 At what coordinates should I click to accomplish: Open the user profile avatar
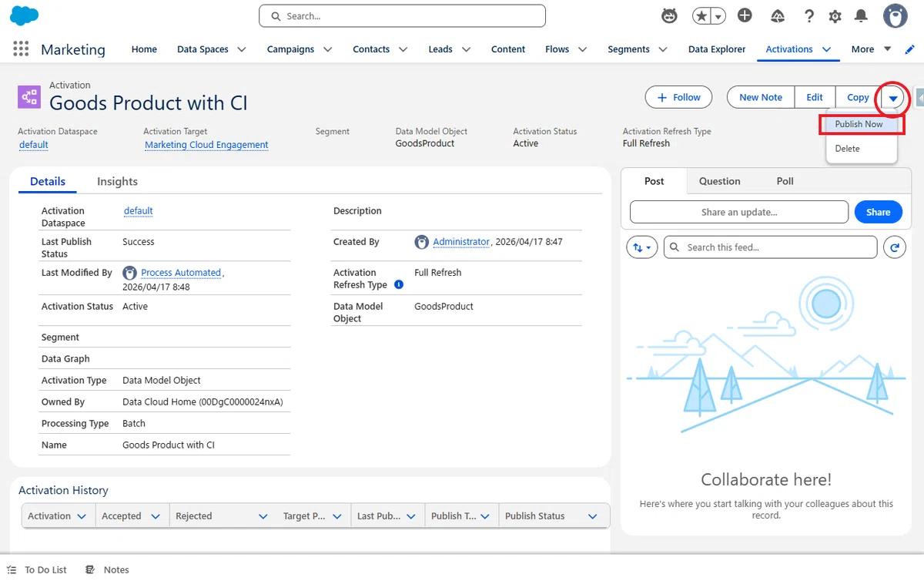[x=895, y=15]
